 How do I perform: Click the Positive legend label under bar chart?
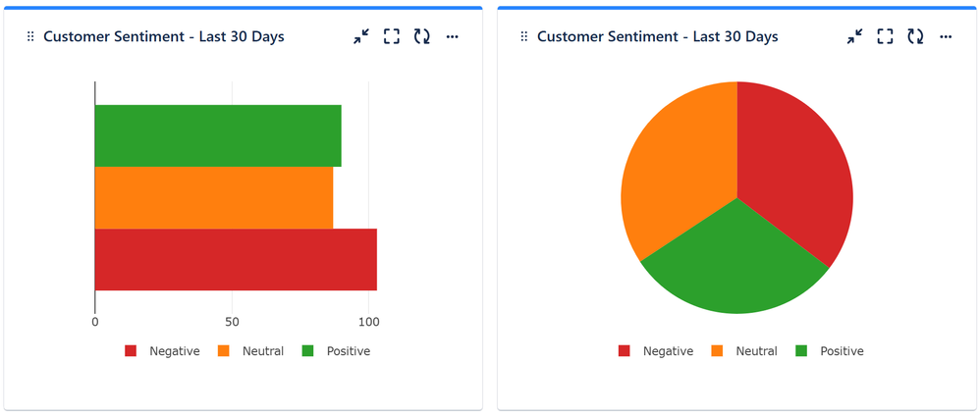pos(349,351)
